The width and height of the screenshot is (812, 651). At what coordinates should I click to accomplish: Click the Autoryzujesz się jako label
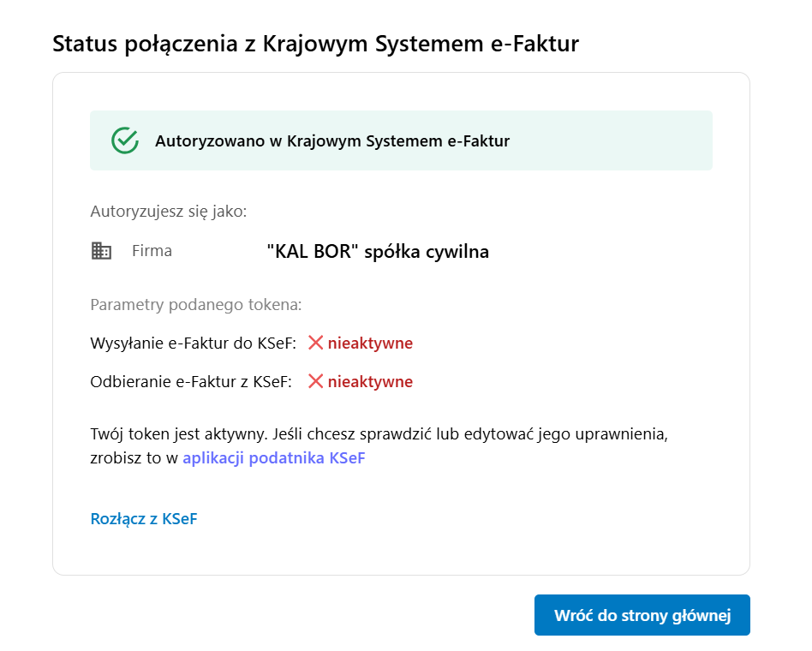168,211
